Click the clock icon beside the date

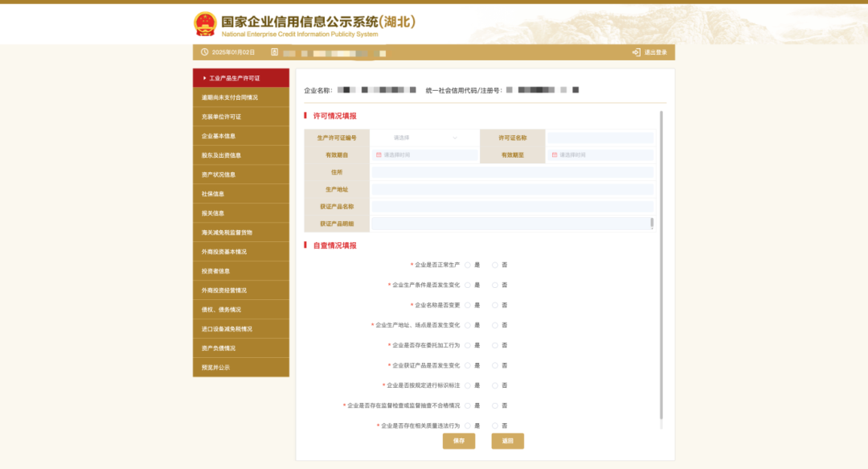click(x=204, y=52)
